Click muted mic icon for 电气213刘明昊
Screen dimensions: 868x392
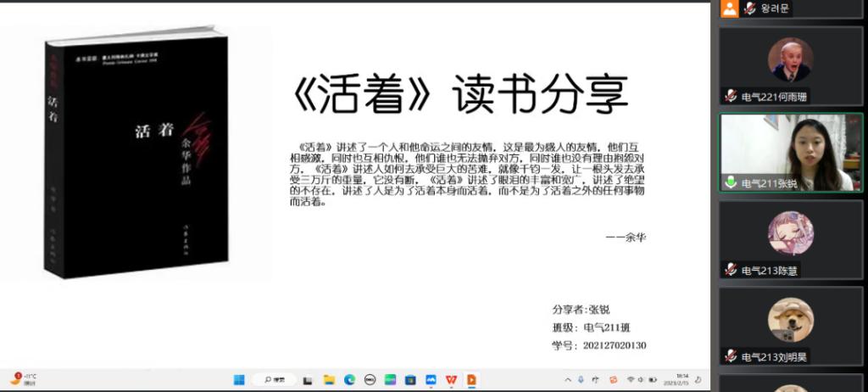(731, 356)
